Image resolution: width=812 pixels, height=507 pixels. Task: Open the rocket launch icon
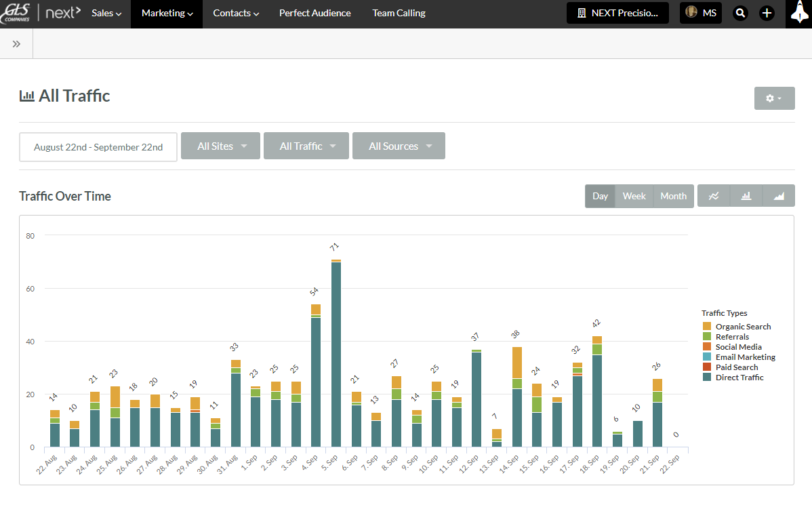[798, 14]
